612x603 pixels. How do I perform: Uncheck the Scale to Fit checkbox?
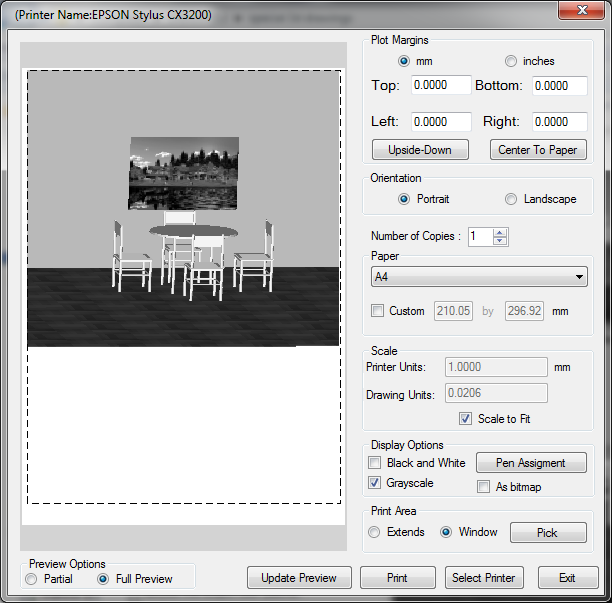point(465,419)
